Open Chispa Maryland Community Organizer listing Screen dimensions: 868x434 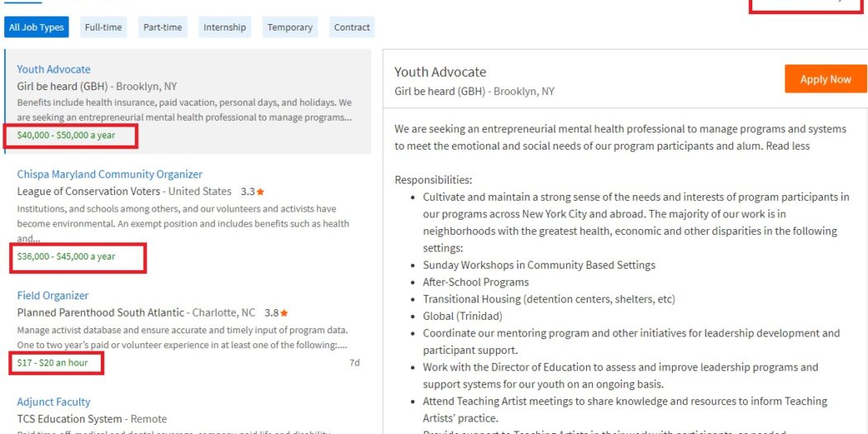point(110,174)
